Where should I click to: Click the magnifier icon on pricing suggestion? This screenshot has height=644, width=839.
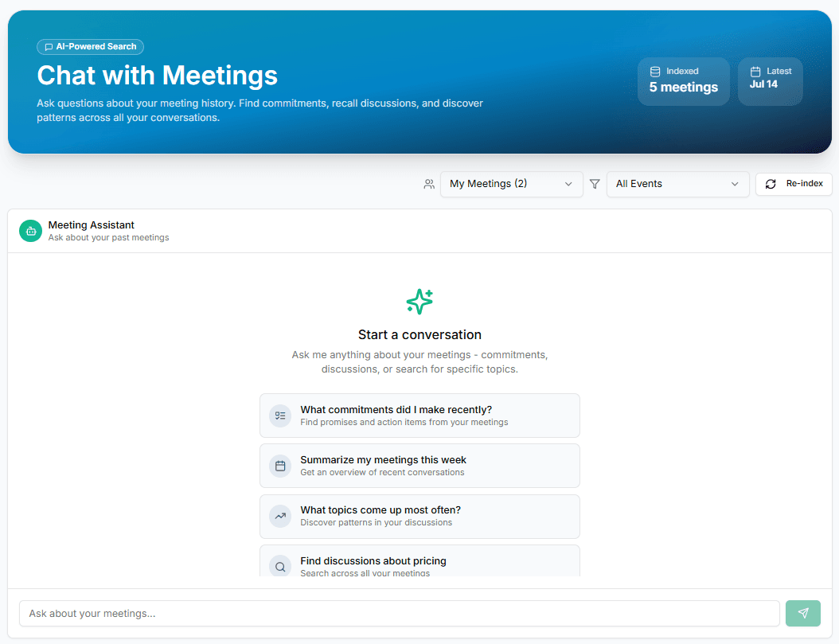point(280,566)
